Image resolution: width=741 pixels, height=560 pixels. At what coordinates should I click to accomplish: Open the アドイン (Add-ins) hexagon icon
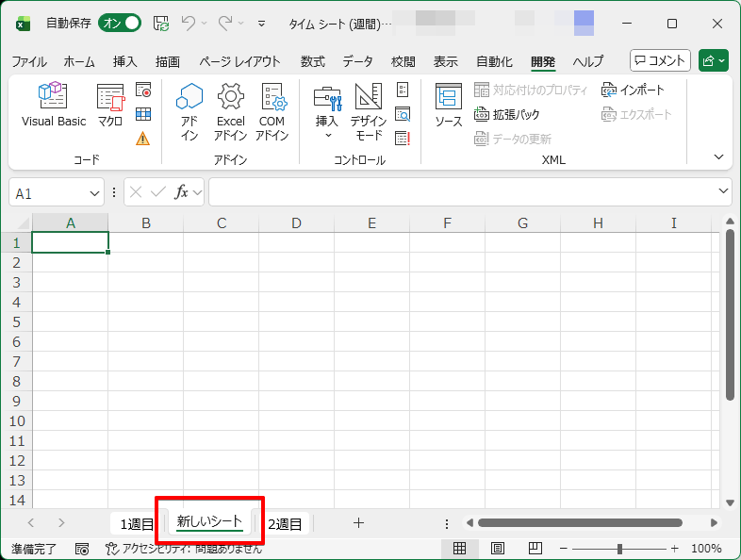[189, 111]
